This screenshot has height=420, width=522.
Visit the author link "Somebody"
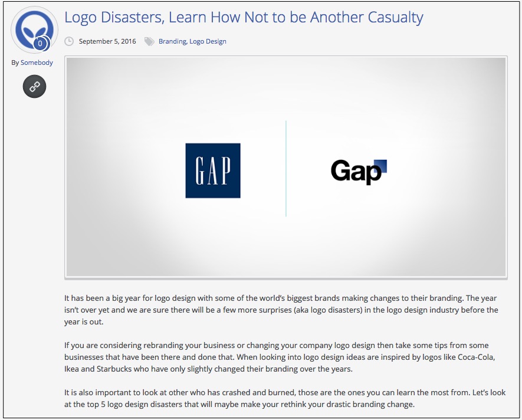pyautogui.click(x=37, y=63)
